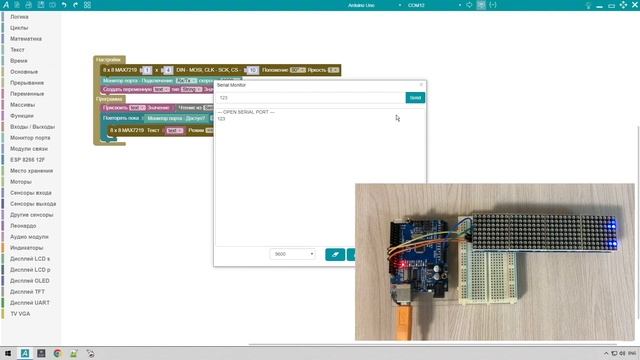Open the Положение rotation dropdown in MAX7219 block
This screenshot has height=360, width=640.
(x=298, y=70)
